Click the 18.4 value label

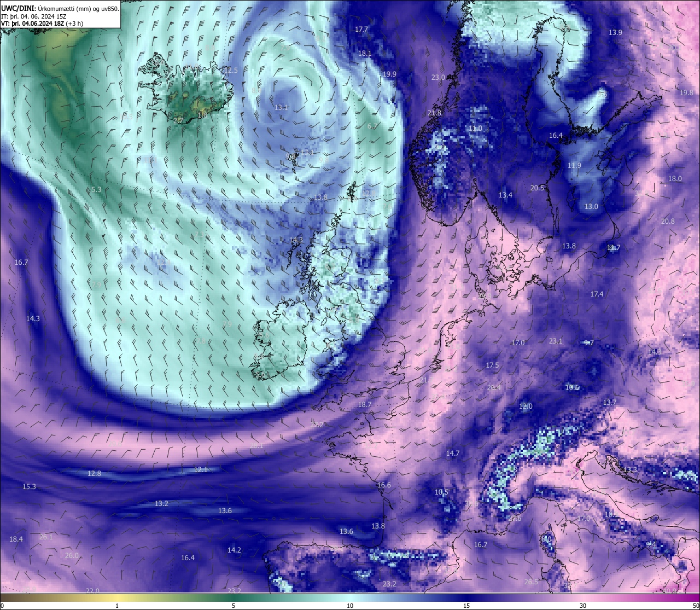pyautogui.click(x=16, y=539)
